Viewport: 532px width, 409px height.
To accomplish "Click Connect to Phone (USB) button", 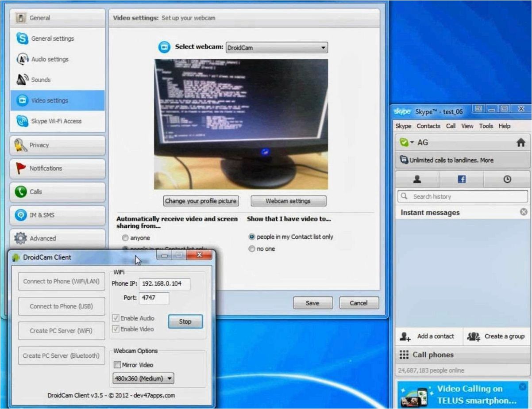I will [x=62, y=306].
